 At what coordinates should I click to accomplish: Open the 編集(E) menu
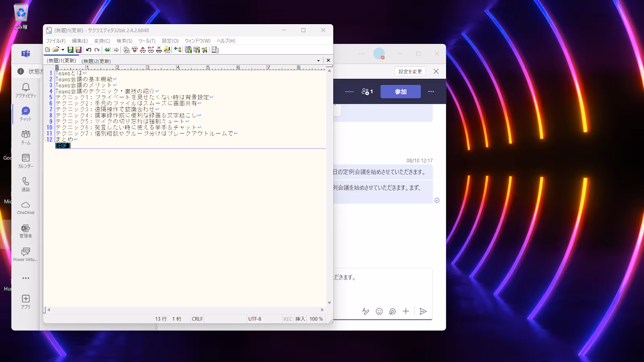[x=80, y=41]
